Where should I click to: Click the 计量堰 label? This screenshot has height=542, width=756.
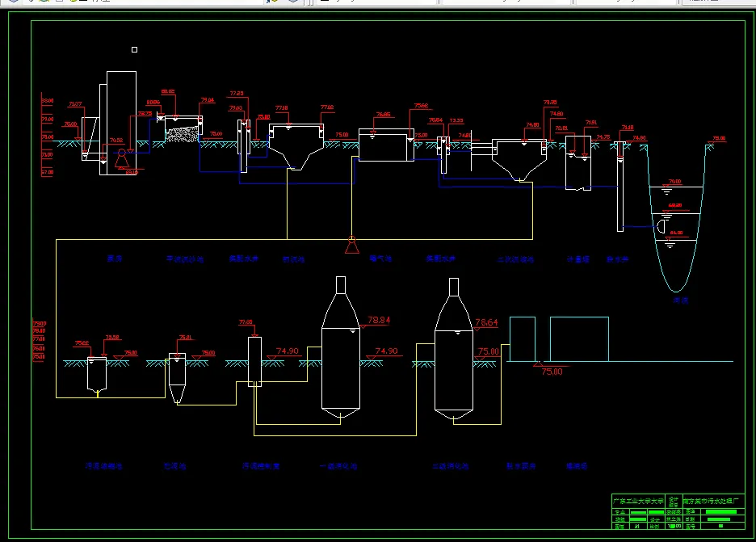coord(577,259)
